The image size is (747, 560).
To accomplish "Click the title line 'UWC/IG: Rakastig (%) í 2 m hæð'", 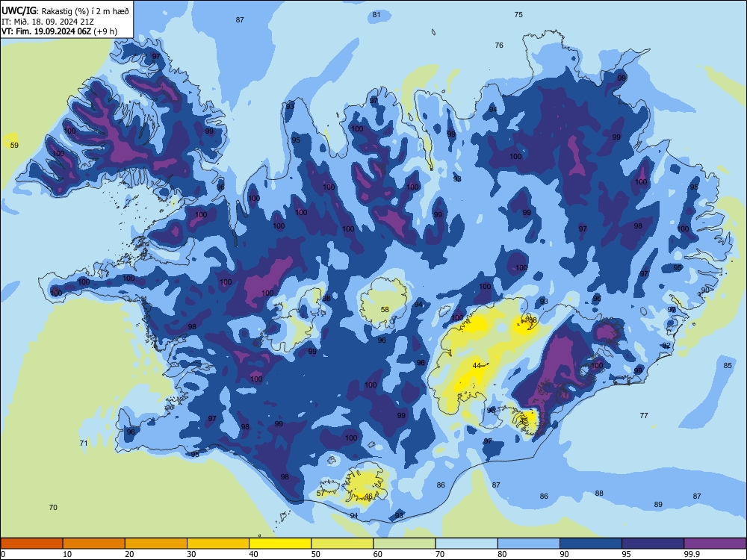I will tap(65, 11).
